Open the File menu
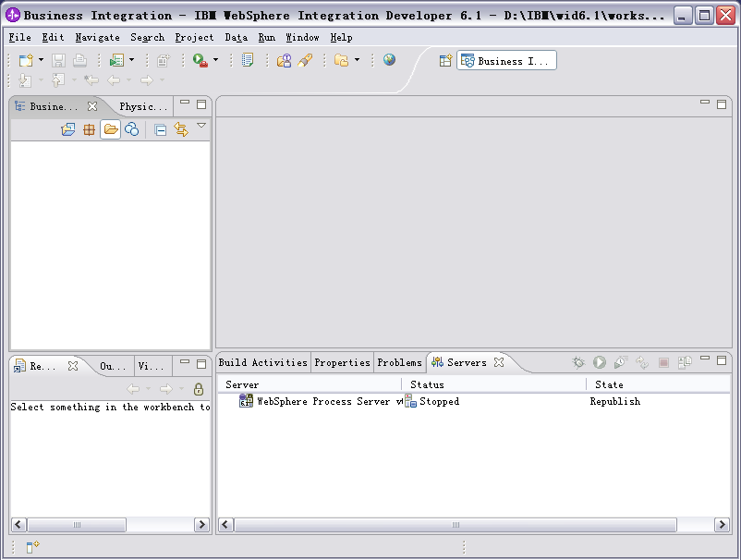This screenshot has height=560, width=741. click(19, 37)
